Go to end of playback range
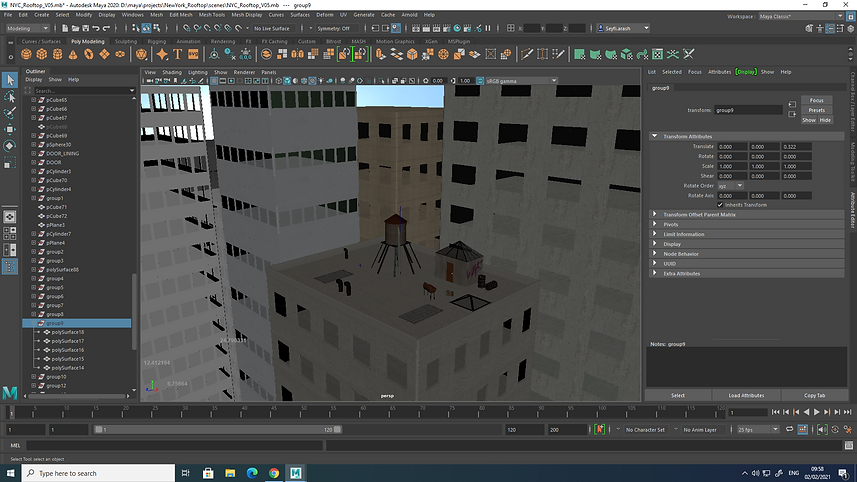The height and width of the screenshot is (482, 857). [848, 412]
